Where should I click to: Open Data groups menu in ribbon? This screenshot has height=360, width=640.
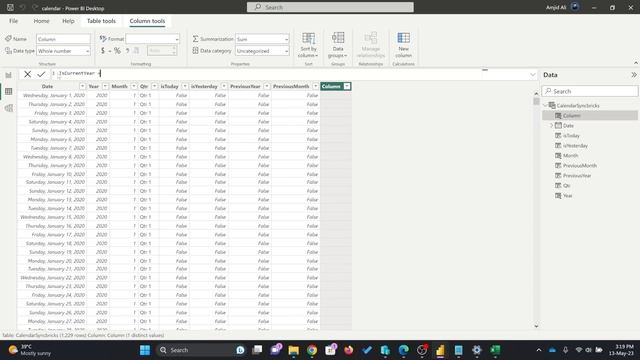[x=338, y=45]
